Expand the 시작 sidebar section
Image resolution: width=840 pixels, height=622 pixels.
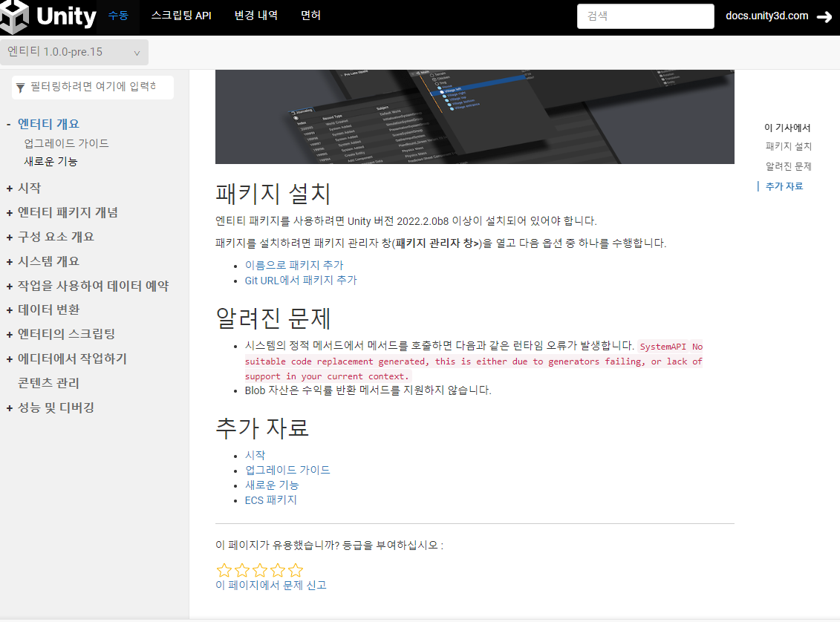click(9, 189)
